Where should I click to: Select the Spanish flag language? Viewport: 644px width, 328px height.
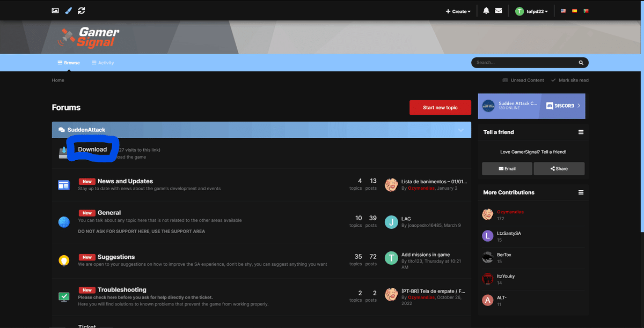click(x=574, y=11)
